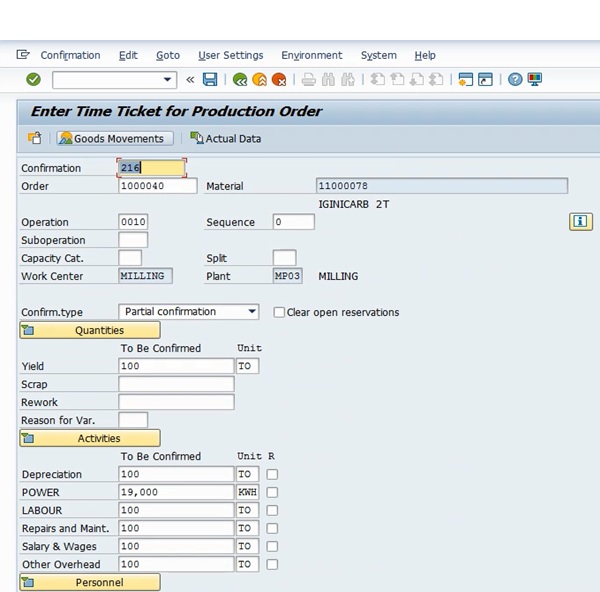Open the Environment menu

[x=312, y=55]
